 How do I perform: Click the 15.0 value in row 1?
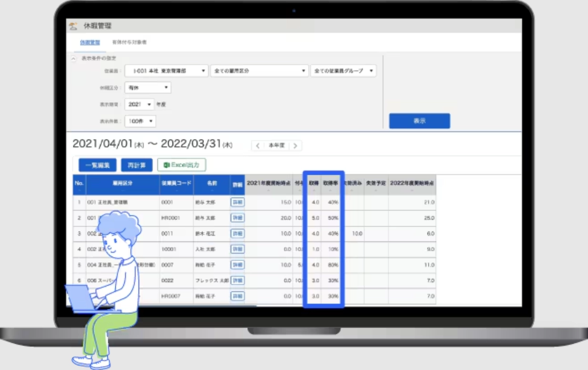pyautogui.click(x=286, y=202)
